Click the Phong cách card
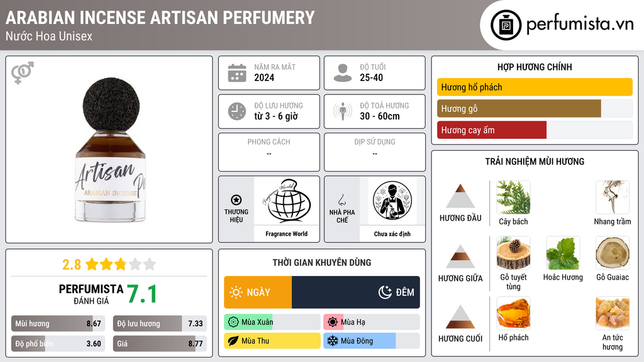This screenshot has width=644, height=362. point(269,152)
